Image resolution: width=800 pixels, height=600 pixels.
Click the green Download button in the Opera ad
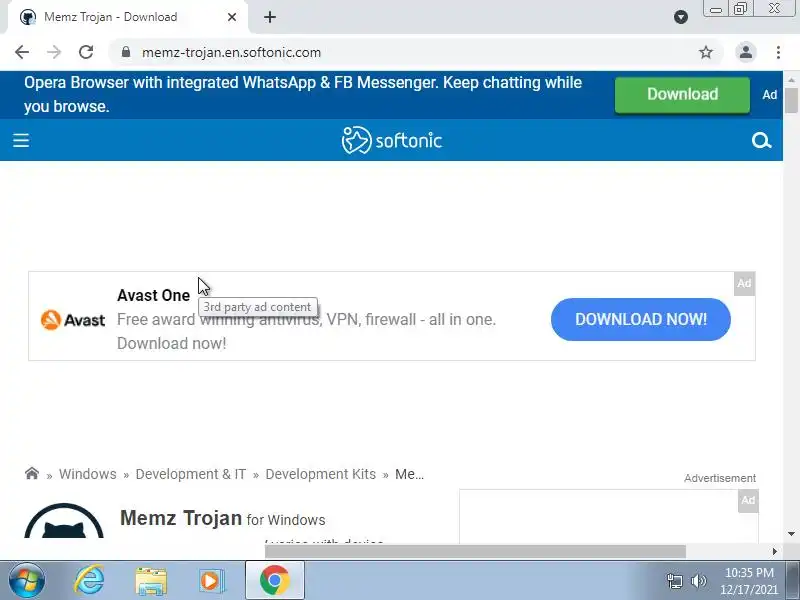click(682, 94)
